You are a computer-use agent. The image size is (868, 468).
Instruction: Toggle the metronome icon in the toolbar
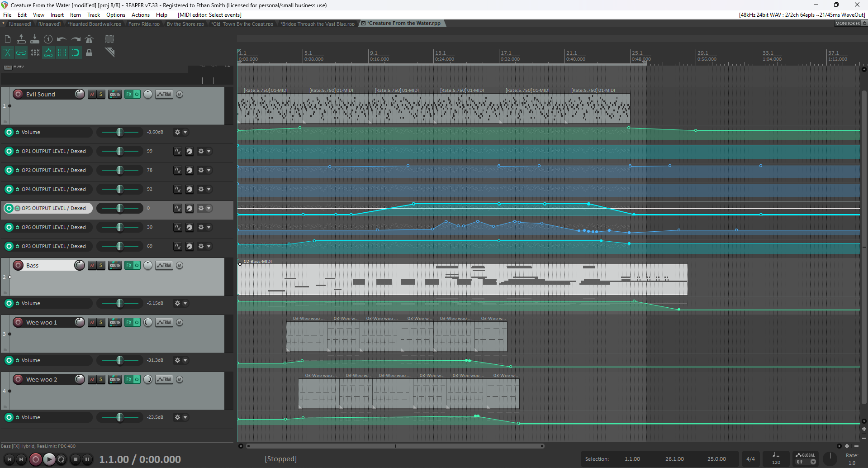pyautogui.click(x=89, y=39)
